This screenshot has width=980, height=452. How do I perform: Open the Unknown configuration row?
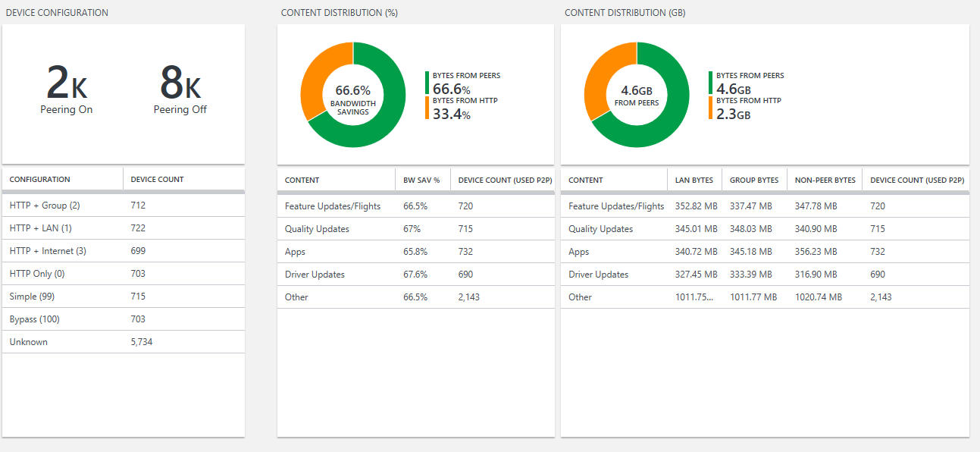pyautogui.click(x=123, y=342)
